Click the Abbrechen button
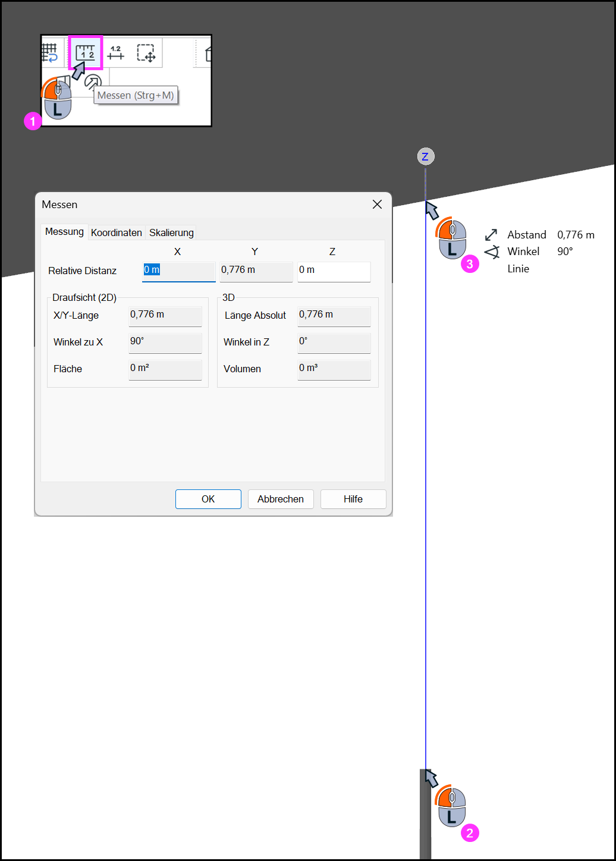This screenshot has width=616, height=861. (281, 499)
